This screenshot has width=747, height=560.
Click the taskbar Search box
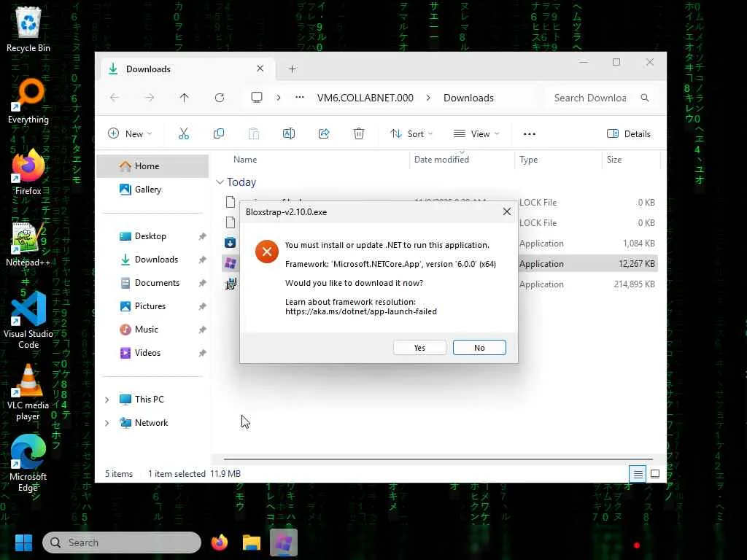(x=122, y=542)
